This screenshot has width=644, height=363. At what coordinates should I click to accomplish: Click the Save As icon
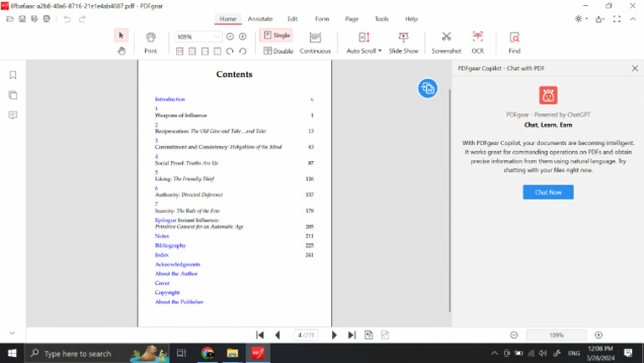pyautogui.click(x=34, y=19)
